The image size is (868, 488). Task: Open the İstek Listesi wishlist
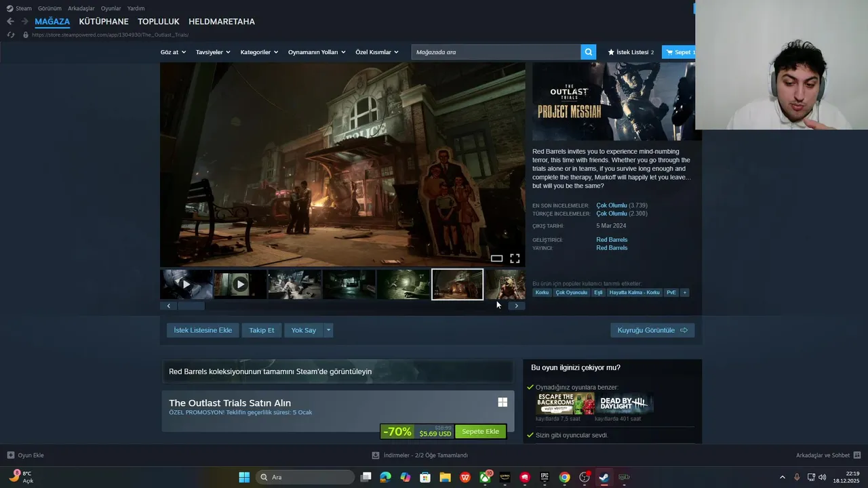tap(631, 52)
